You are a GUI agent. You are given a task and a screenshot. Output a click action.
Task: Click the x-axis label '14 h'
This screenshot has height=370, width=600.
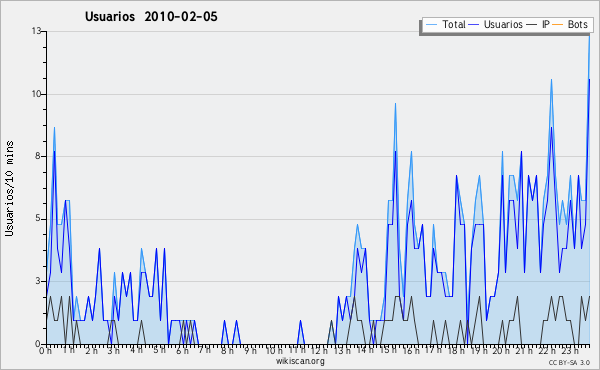pos(365,350)
